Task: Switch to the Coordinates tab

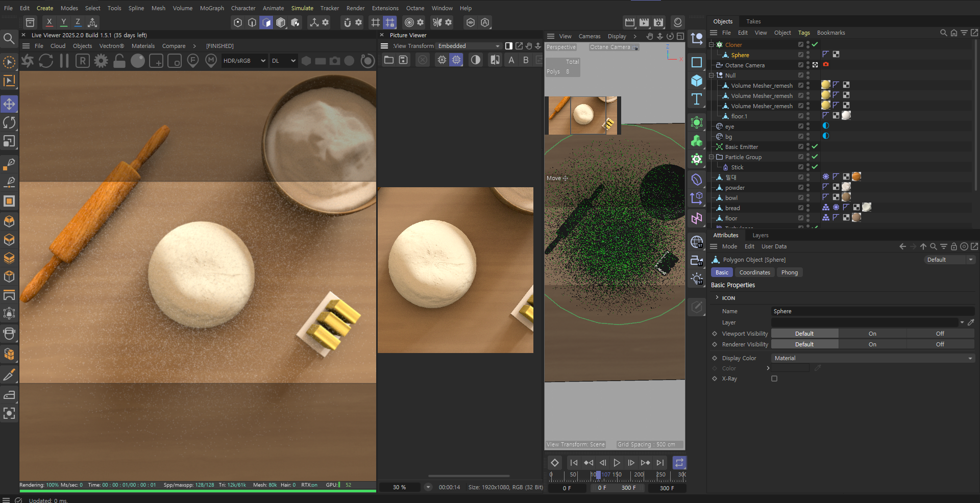Action: tap(754, 272)
